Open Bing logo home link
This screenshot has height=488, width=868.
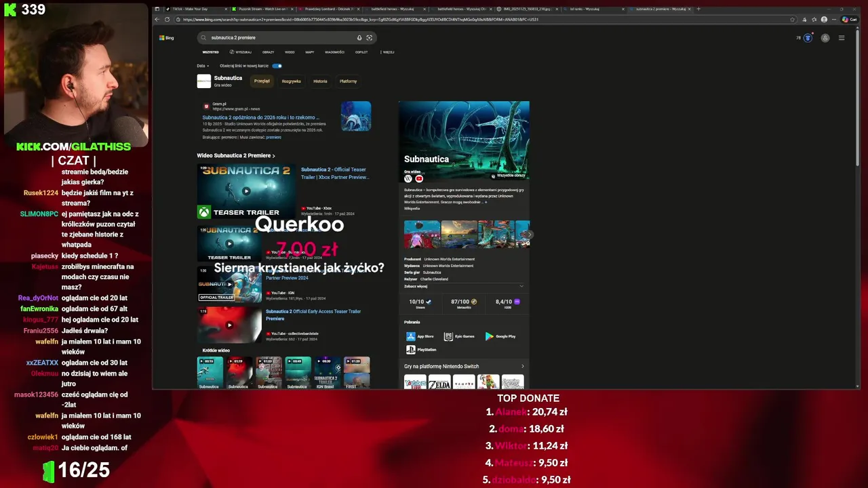pos(167,38)
